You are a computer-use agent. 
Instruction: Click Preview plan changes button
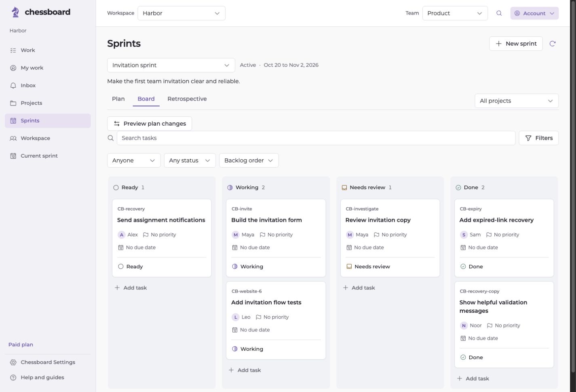(150, 124)
